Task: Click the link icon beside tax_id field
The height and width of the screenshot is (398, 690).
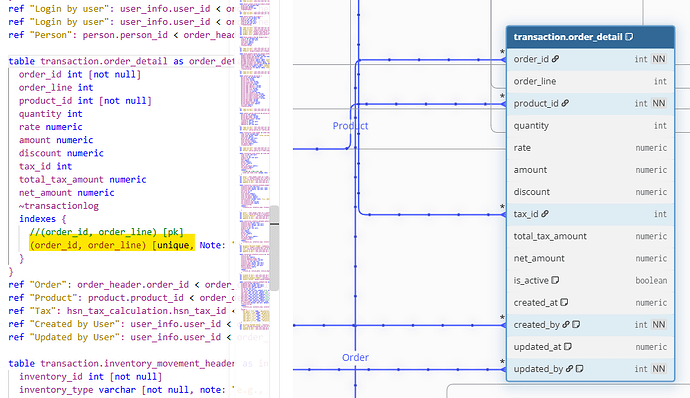Action: click(x=545, y=214)
